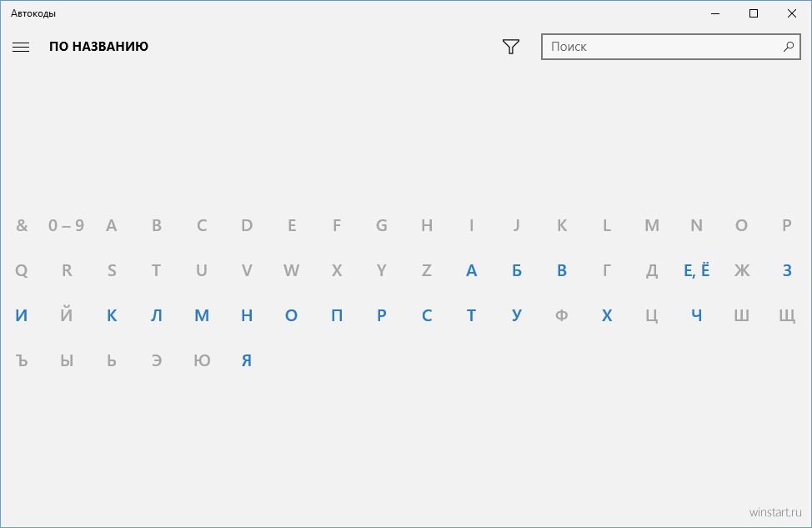The height and width of the screenshot is (528, 812).
Task: Click the ПО НАЗВАНИЮ header
Action: 98,47
